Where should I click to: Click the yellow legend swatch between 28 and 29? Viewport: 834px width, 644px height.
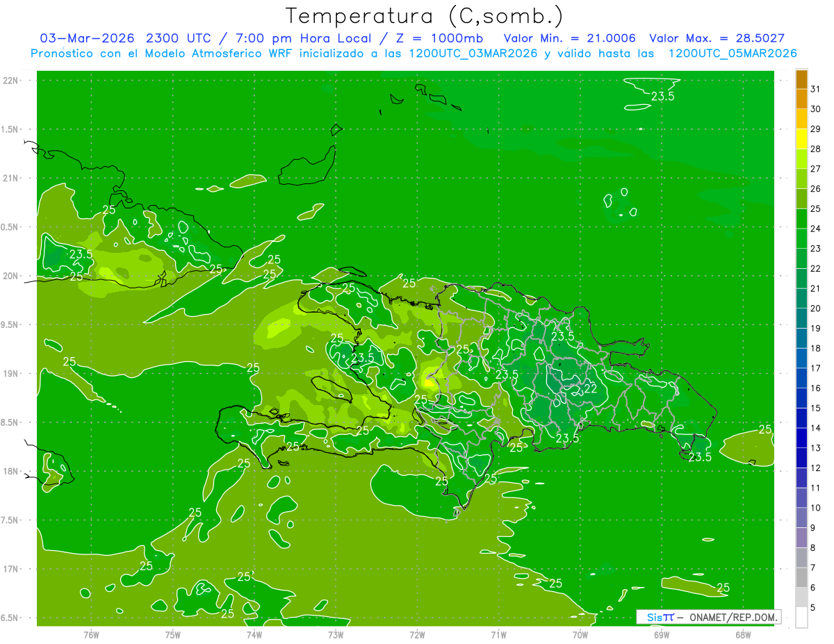click(802, 139)
